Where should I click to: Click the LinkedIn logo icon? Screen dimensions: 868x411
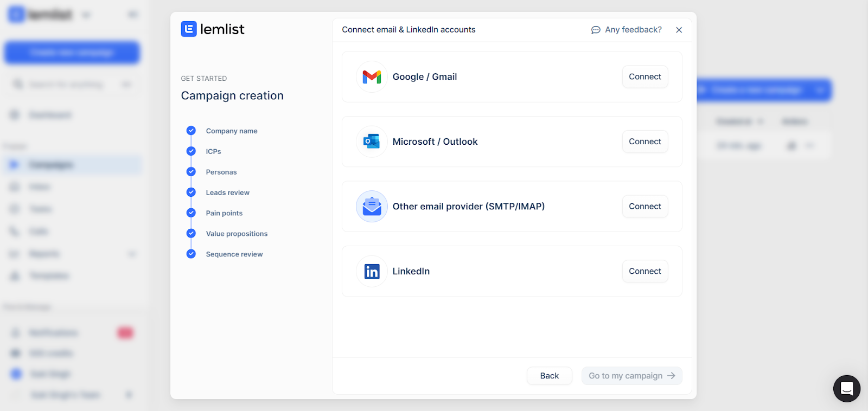[372, 271]
